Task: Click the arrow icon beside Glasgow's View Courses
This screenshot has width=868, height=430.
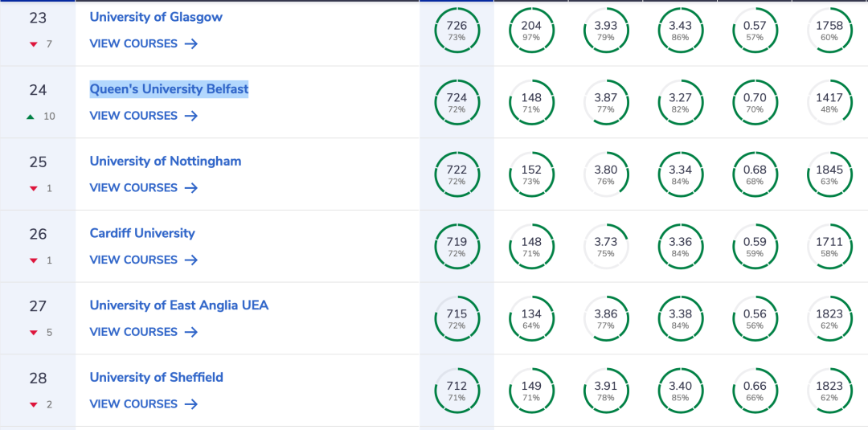Action: [191, 43]
